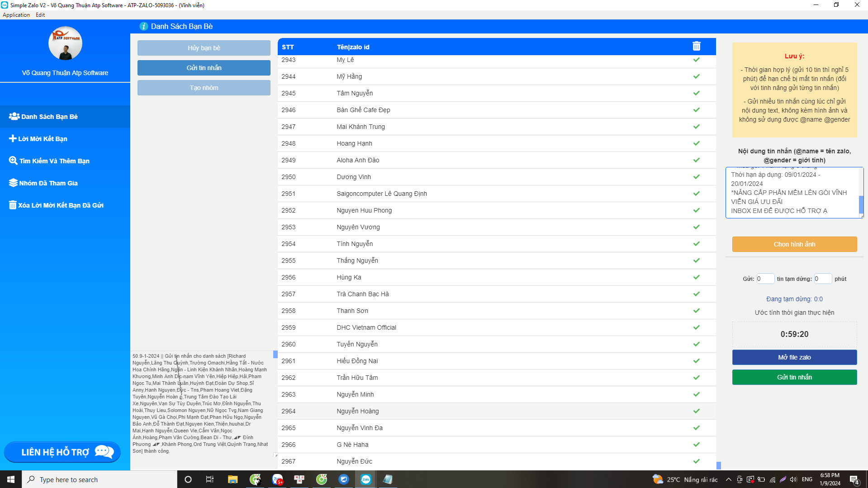Go to Nhóm Đã Tham Gia
This screenshot has width=868, height=488.
[48, 183]
